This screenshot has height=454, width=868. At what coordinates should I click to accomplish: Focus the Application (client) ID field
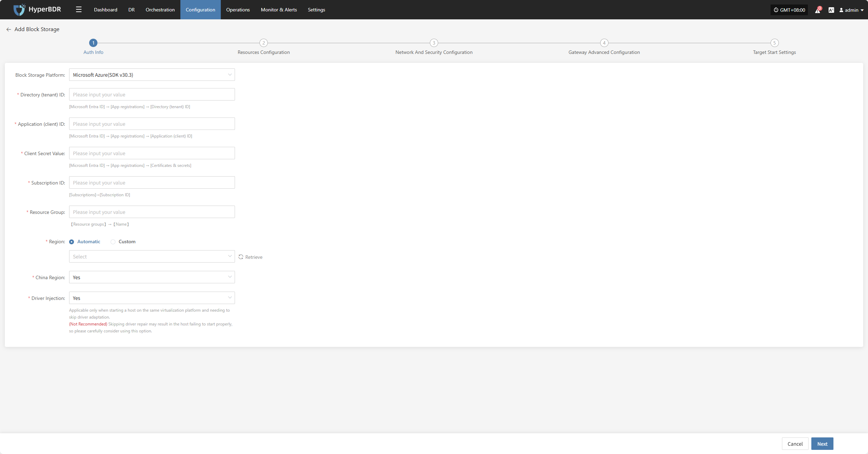point(152,124)
